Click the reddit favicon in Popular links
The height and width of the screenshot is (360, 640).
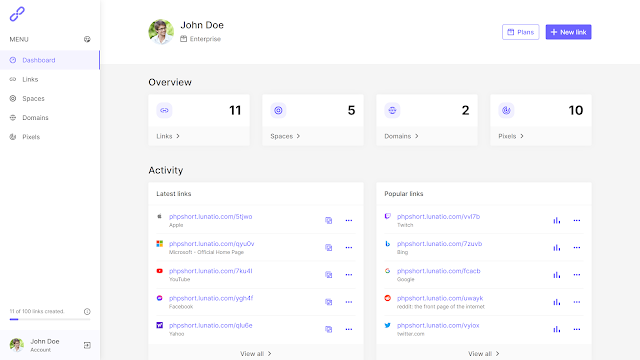coord(388,298)
